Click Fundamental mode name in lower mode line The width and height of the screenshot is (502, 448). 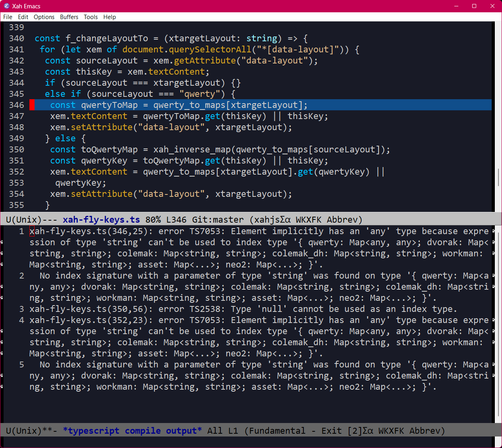click(x=278, y=431)
